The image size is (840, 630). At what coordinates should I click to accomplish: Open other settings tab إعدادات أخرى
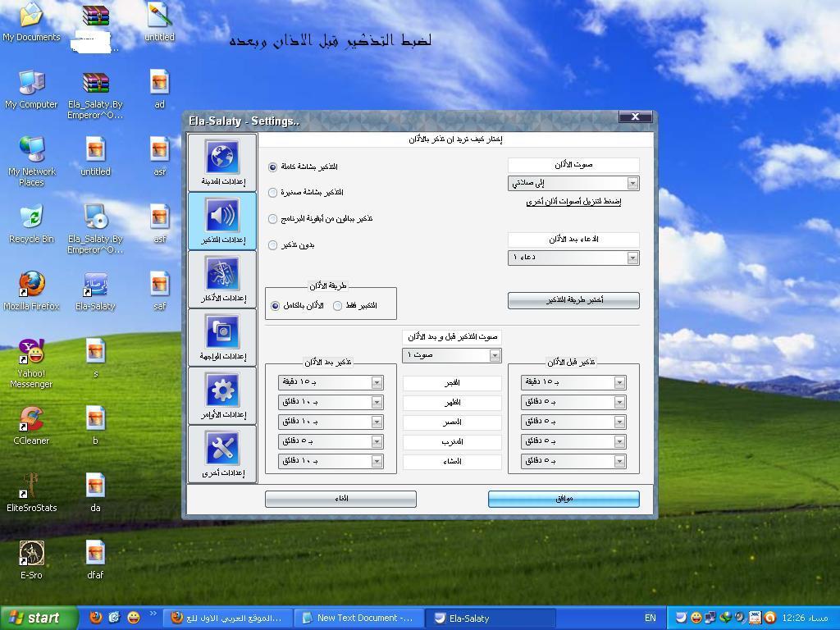pos(222,454)
